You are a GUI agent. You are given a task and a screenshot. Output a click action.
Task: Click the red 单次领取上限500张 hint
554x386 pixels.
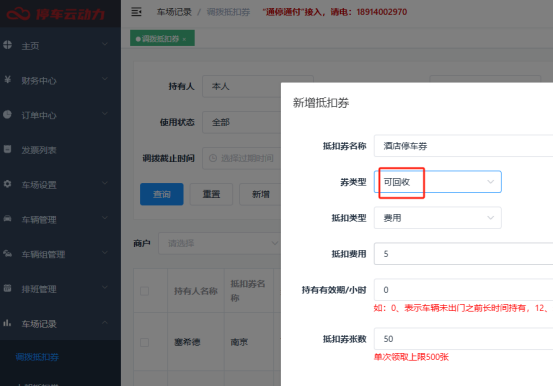411,357
